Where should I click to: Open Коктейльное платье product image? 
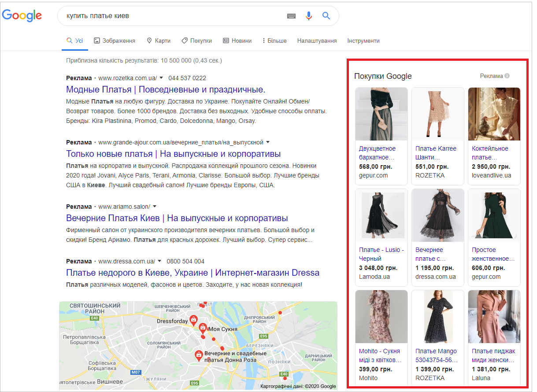(494, 114)
